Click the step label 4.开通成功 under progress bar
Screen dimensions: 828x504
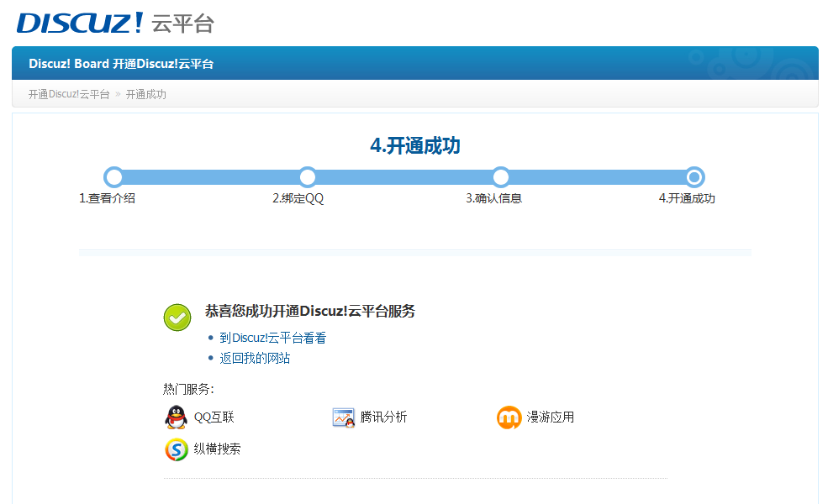point(687,198)
